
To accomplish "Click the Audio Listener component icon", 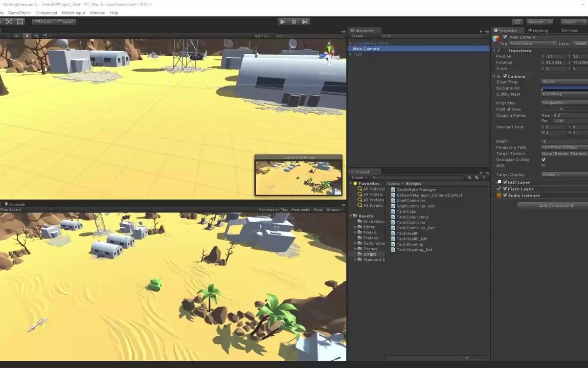I will click(x=499, y=196).
